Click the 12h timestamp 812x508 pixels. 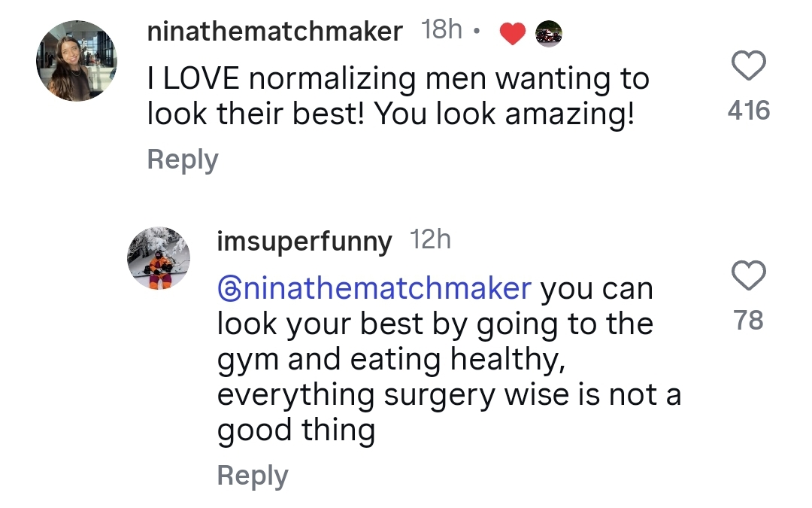click(431, 240)
